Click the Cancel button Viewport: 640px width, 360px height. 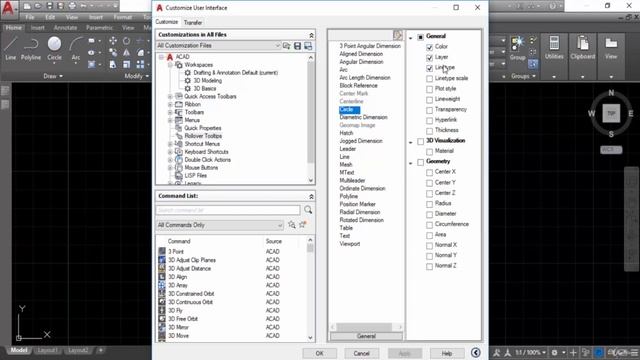pos(361,353)
